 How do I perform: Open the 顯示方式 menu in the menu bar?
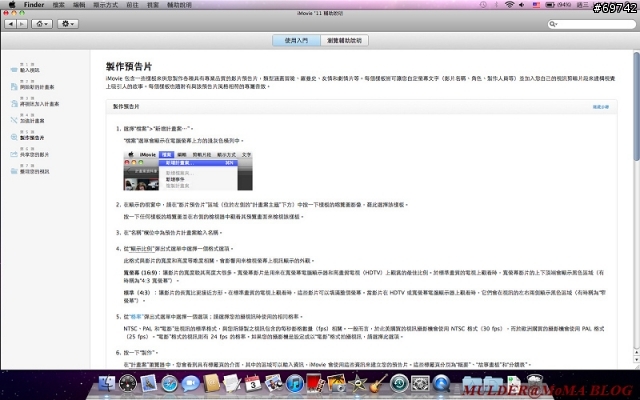coord(105,5)
